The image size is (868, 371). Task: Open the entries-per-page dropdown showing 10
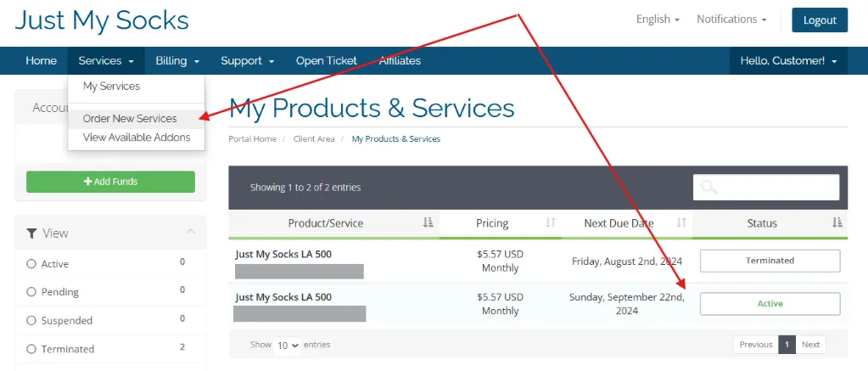288,345
